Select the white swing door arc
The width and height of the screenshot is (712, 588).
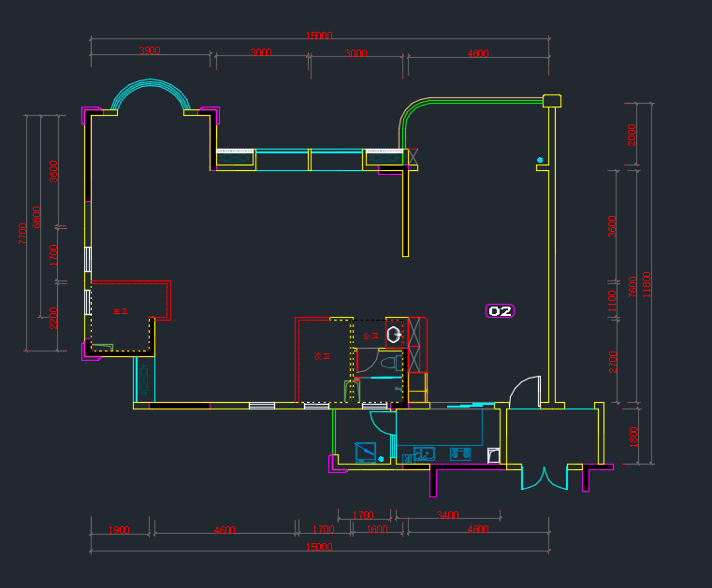pos(527,389)
